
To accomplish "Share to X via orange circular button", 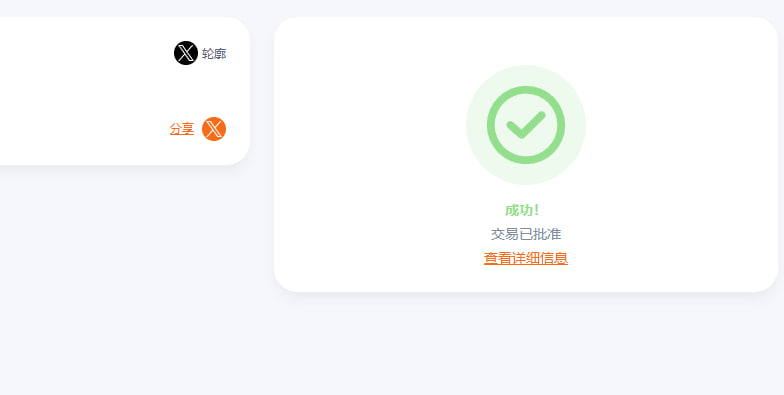I will pyautogui.click(x=214, y=129).
